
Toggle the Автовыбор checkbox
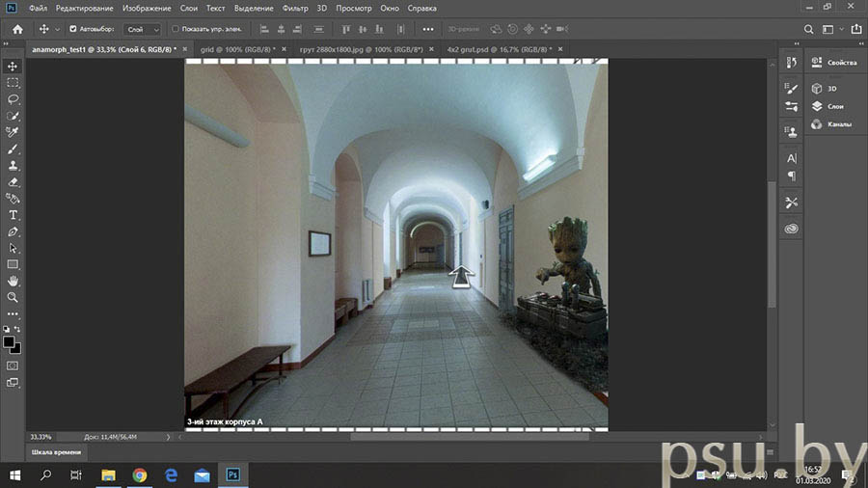(x=73, y=29)
